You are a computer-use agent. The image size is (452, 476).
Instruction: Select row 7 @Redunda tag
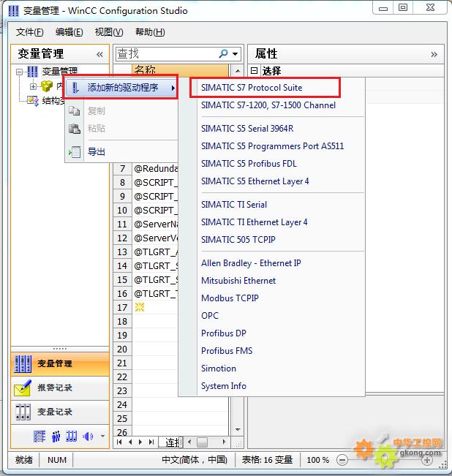tap(155, 168)
